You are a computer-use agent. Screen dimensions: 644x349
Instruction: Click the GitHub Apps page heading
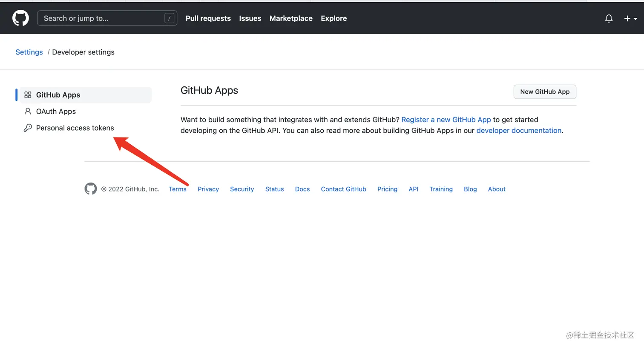[x=209, y=90]
